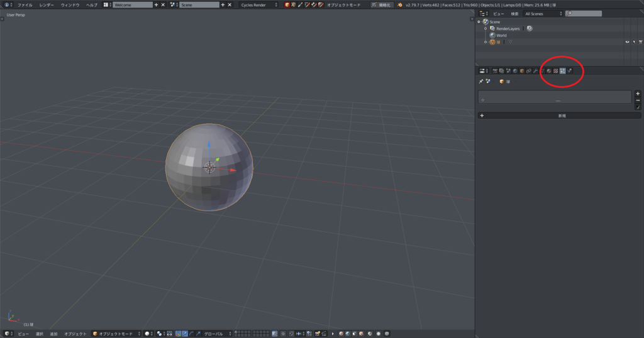Open the Cycles Render engine dropdown
This screenshot has width=644, height=338.
(259, 5)
